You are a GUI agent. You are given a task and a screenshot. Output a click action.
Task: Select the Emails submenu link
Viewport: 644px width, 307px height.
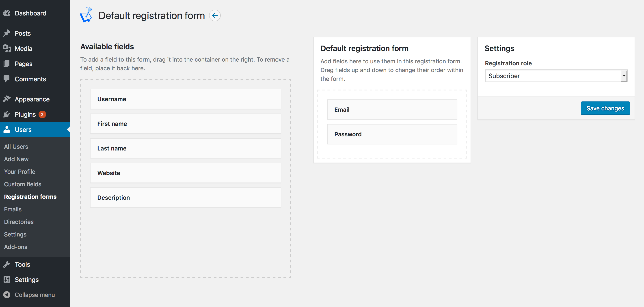point(12,209)
